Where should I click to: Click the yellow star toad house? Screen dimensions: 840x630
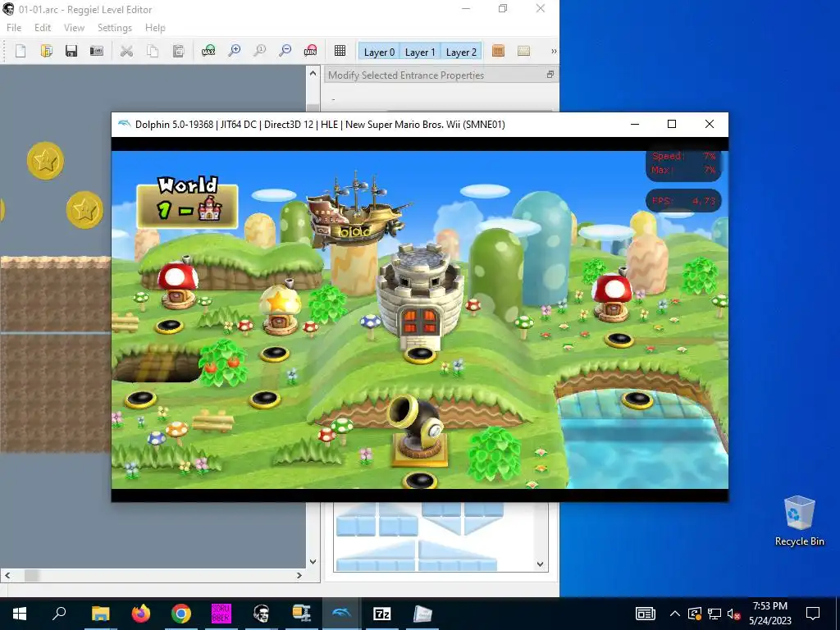point(279,308)
